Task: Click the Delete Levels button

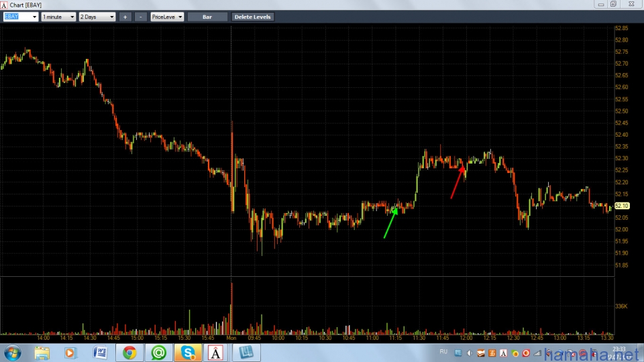Action: (252, 17)
